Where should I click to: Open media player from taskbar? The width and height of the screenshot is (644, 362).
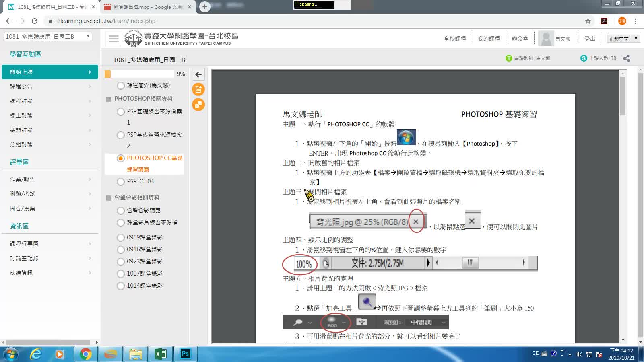(60, 354)
